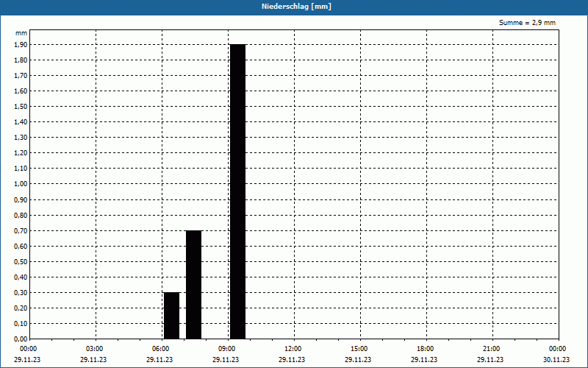The width and height of the screenshot is (588, 368).
Task: Click the y-axis value '1,90'
Action: click(x=21, y=45)
